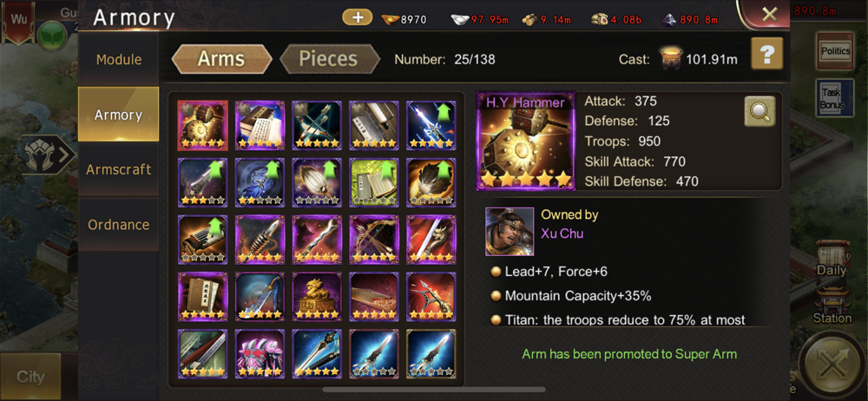Image resolution: width=868 pixels, height=401 pixels.
Task: Open the Ordnance side tab
Action: pos(118,225)
